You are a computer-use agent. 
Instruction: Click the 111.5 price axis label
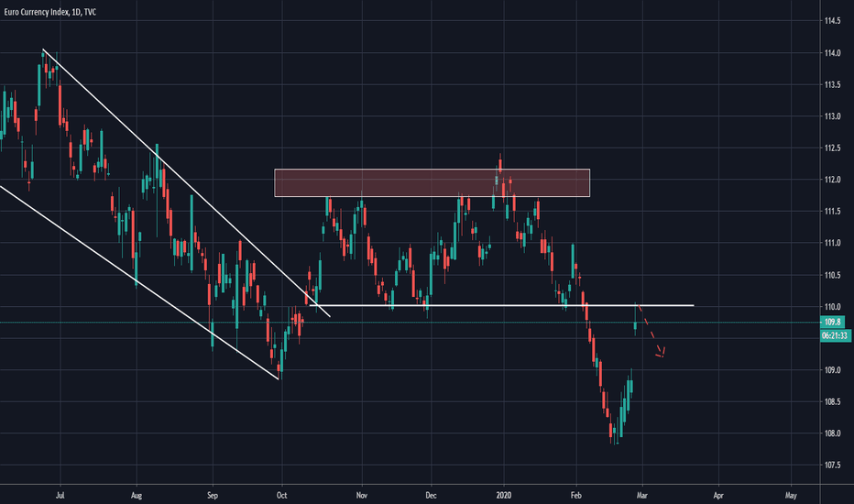click(x=832, y=212)
